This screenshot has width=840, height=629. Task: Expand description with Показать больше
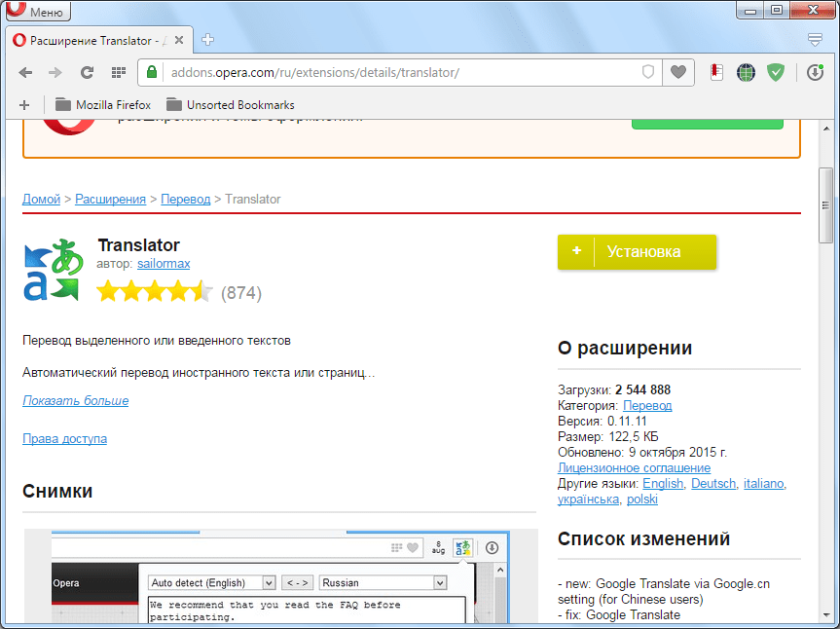75,400
